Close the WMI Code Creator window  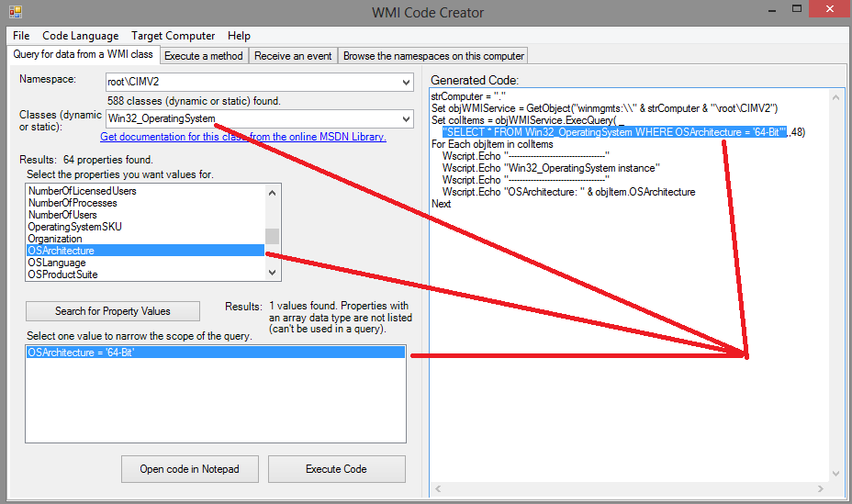tap(829, 8)
